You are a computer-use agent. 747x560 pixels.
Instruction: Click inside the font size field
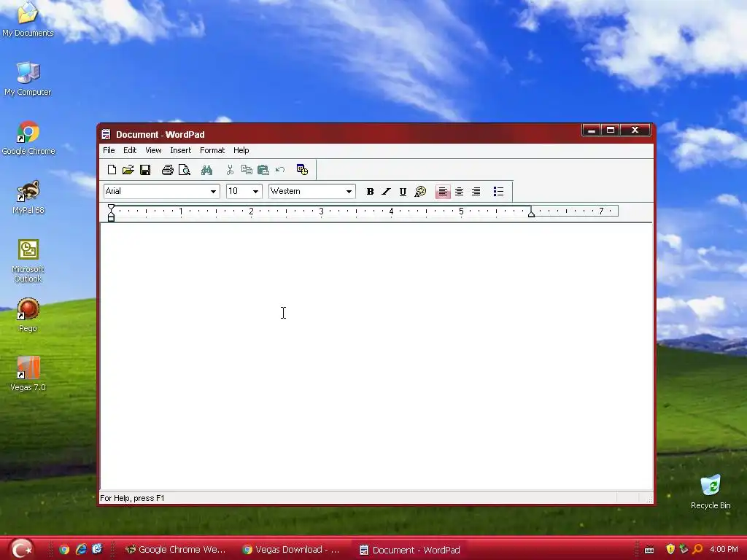coord(239,192)
